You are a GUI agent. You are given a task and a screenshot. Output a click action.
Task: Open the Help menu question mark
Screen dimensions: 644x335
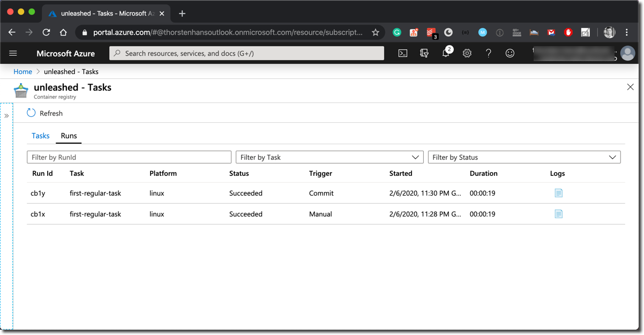click(x=488, y=53)
